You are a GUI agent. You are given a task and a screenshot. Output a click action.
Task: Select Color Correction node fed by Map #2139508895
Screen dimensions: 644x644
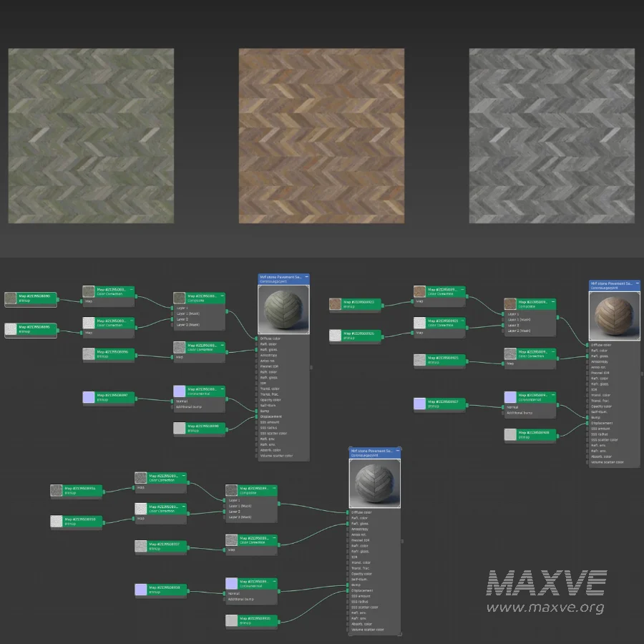click(x=109, y=327)
